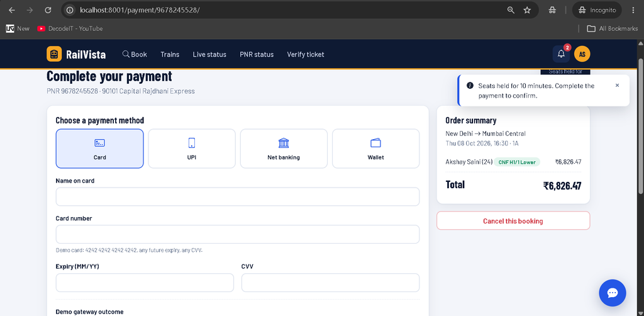Select the UPI payment method
This screenshot has height=316, width=644.
pos(192,149)
